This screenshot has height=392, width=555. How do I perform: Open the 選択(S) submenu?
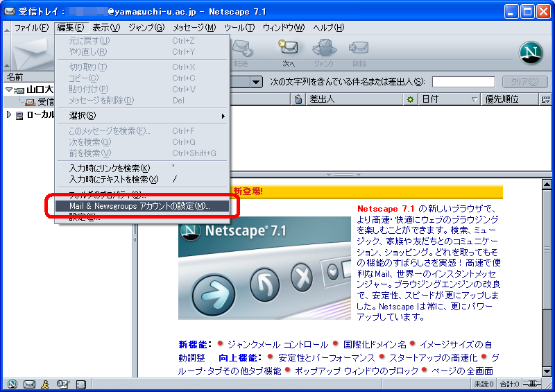(142, 116)
